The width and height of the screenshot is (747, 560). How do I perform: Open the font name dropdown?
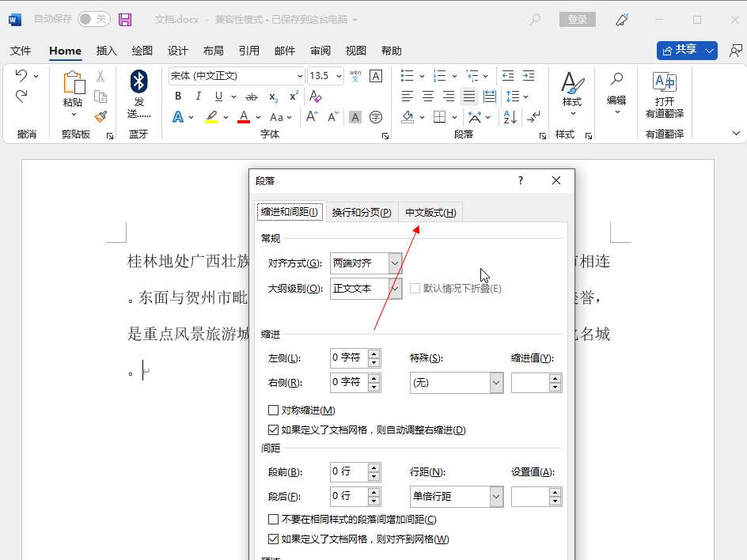(x=300, y=76)
